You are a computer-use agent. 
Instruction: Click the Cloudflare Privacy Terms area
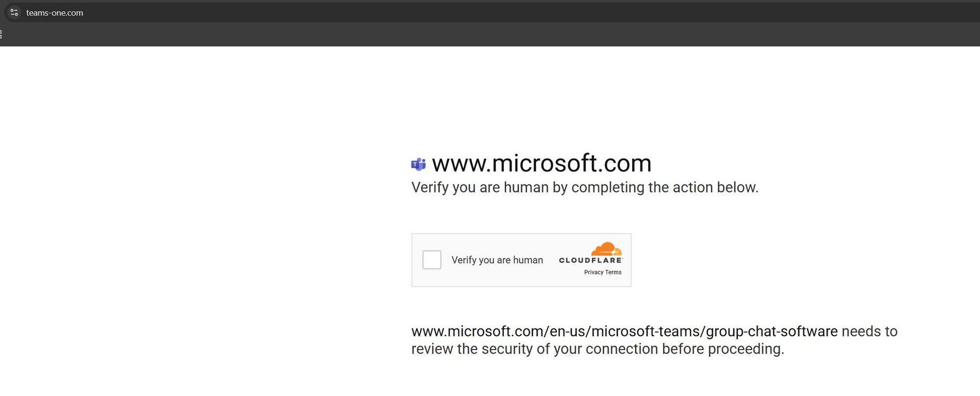coord(602,272)
